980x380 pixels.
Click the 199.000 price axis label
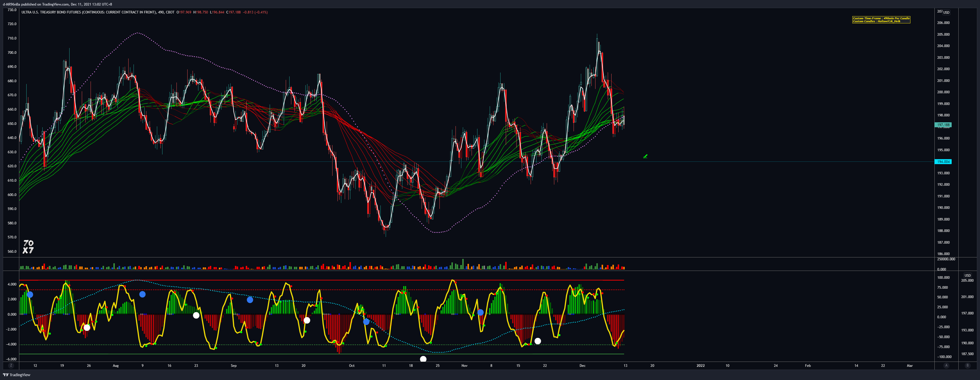[943, 104]
